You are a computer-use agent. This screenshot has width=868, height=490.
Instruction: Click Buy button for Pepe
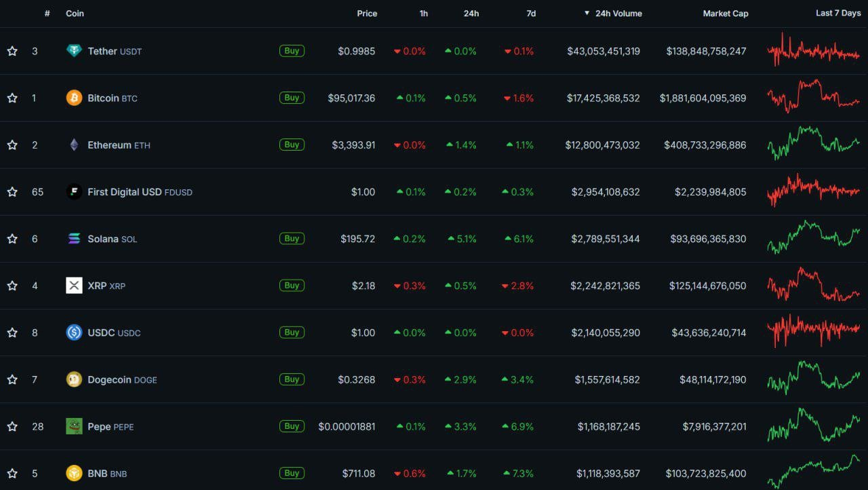292,426
